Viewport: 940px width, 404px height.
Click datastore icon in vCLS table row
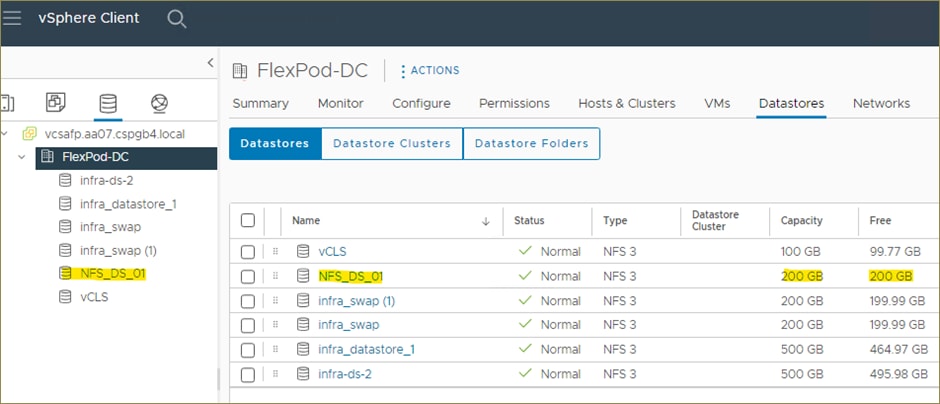tap(303, 252)
